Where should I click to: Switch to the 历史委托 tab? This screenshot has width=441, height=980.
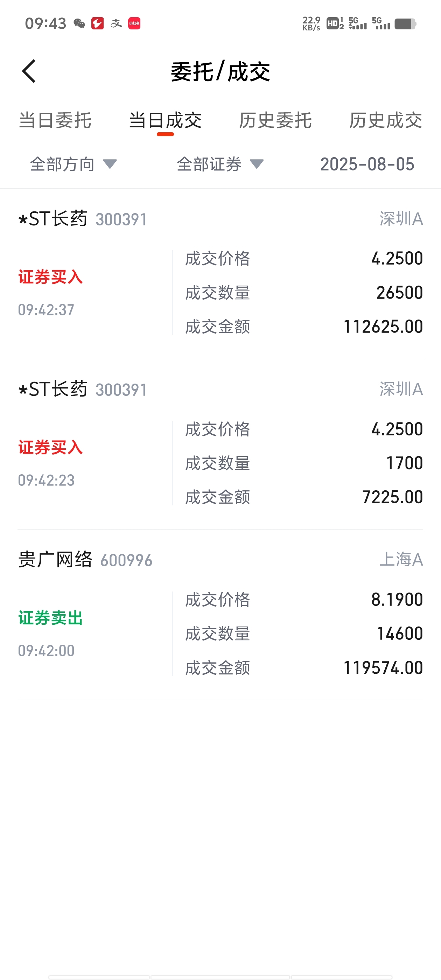[275, 121]
